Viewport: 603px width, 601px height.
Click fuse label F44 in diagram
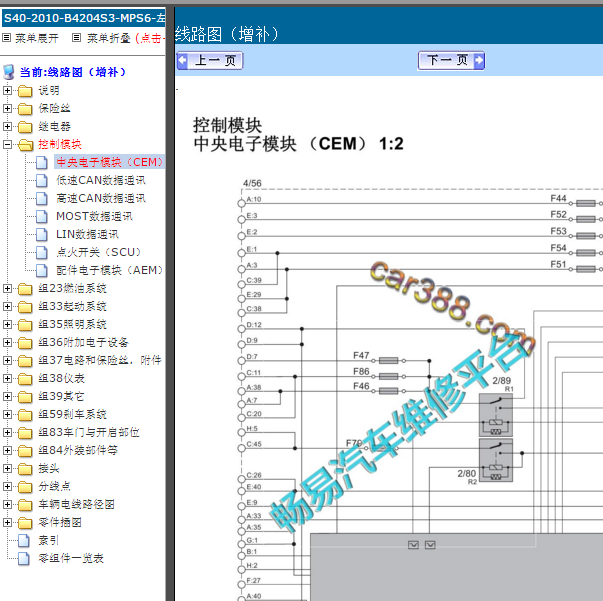pyautogui.click(x=558, y=198)
